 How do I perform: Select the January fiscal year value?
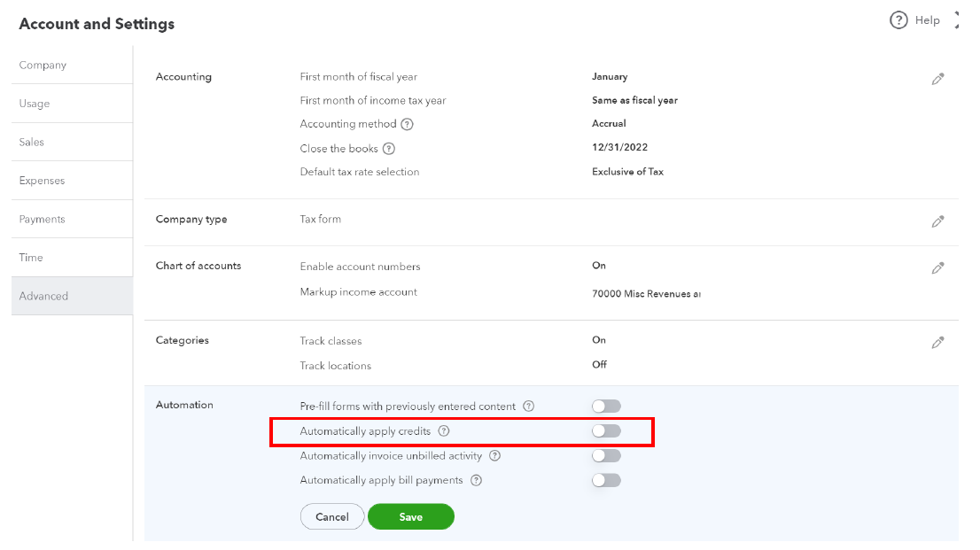(x=610, y=76)
